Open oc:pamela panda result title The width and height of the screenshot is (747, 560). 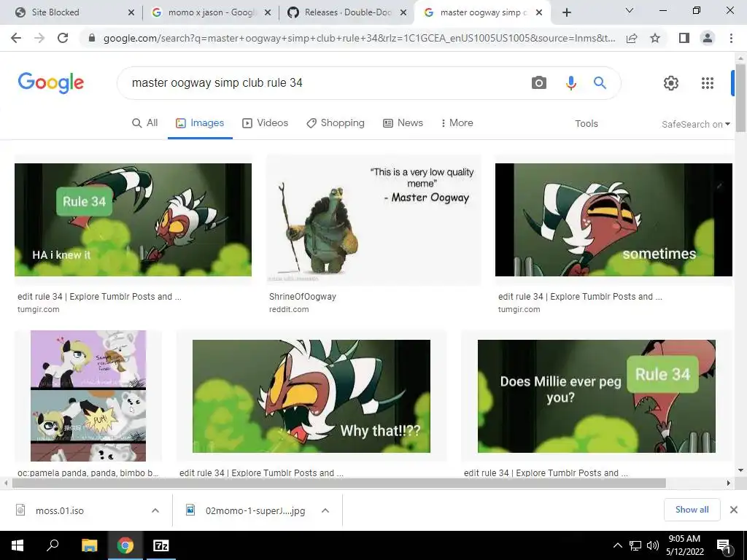88,472
